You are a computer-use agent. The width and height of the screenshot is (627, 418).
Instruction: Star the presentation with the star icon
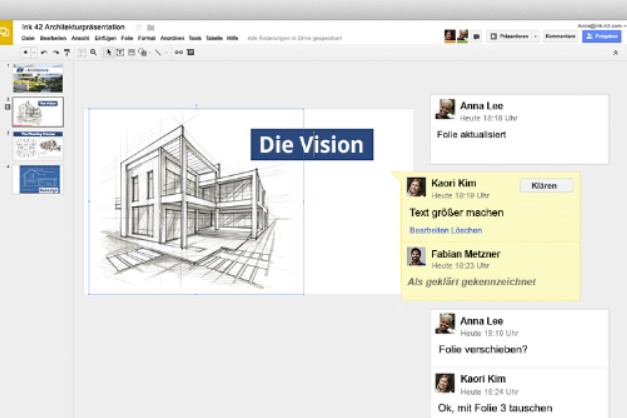[x=138, y=27]
